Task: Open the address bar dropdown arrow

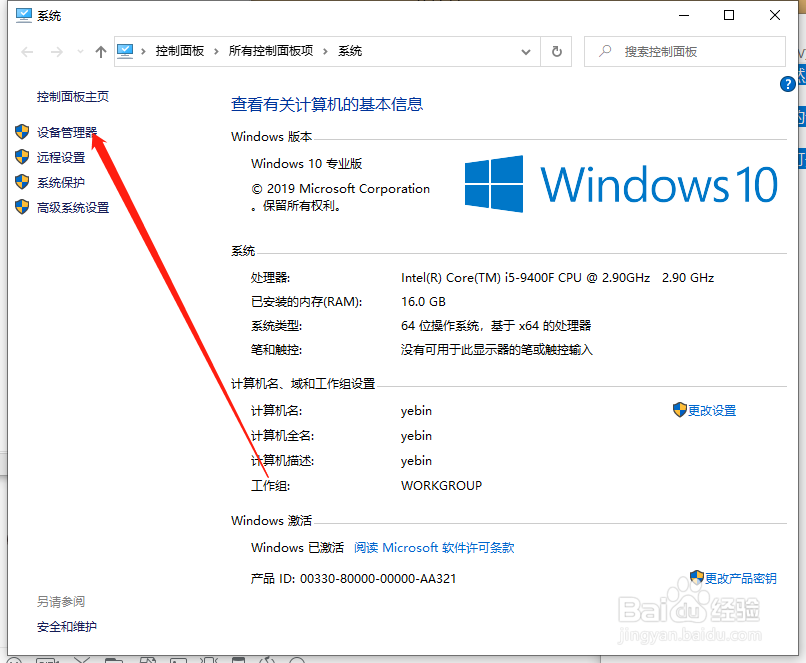Action: click(525, 51)
